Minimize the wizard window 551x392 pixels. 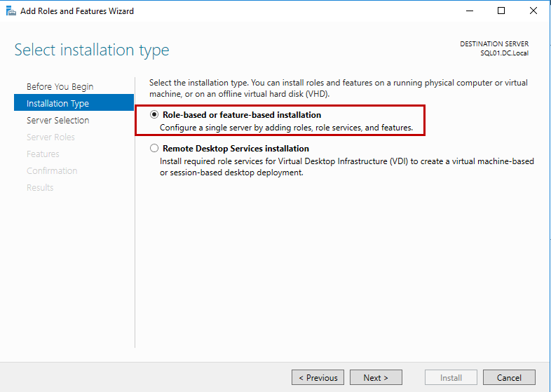point(469,11)
